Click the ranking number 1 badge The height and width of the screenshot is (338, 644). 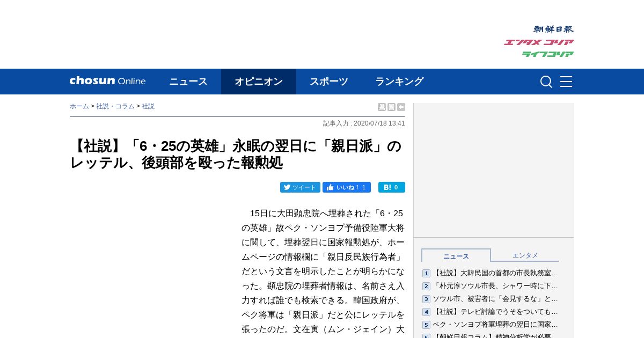click(x=426, y=274)
